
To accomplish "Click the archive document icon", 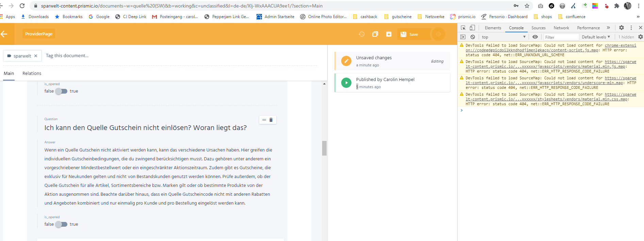I will pos(389,34).
